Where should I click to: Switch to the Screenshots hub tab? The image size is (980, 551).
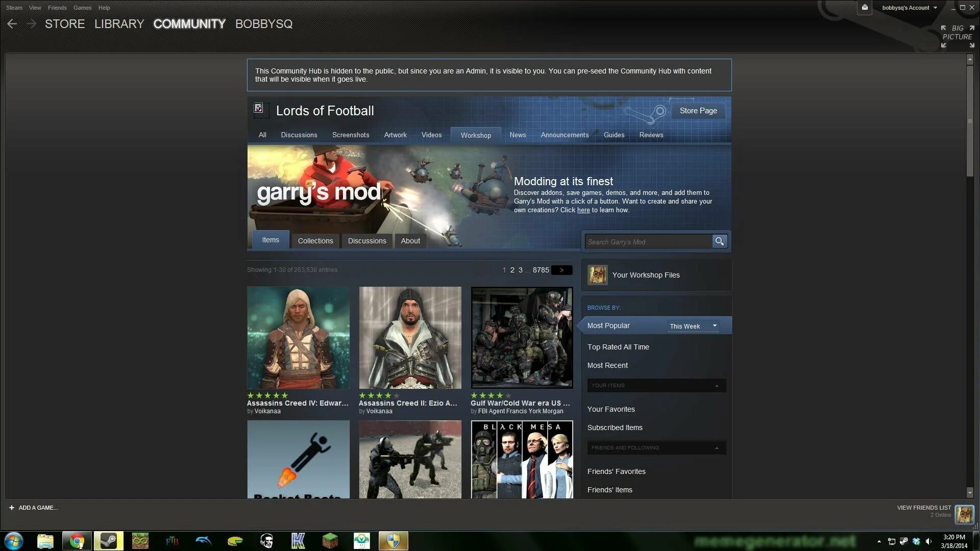pyautogui.click(x=350, y=135)
